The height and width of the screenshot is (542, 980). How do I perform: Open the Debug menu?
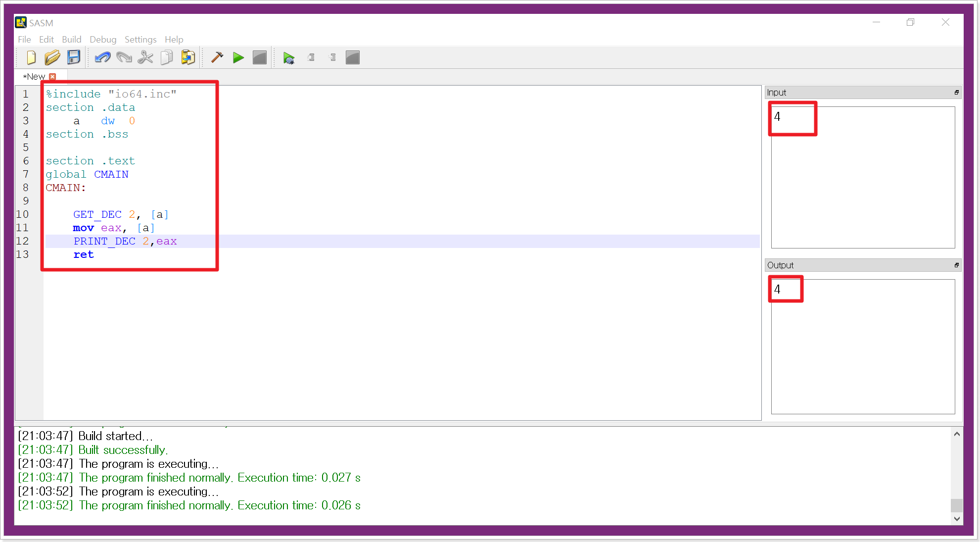(103, 40)
